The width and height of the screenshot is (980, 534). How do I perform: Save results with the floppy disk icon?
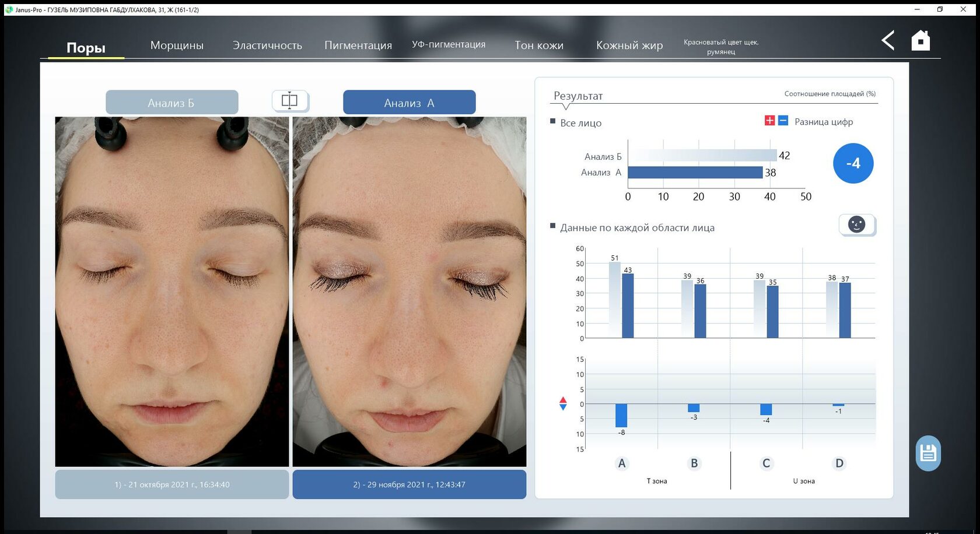(928, 453)
